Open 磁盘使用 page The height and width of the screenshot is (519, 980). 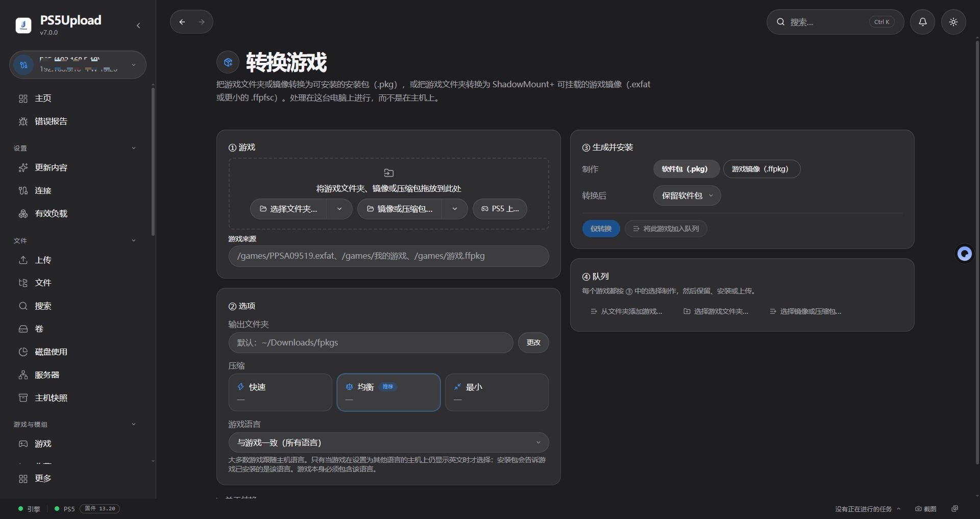tap(77, 352)
